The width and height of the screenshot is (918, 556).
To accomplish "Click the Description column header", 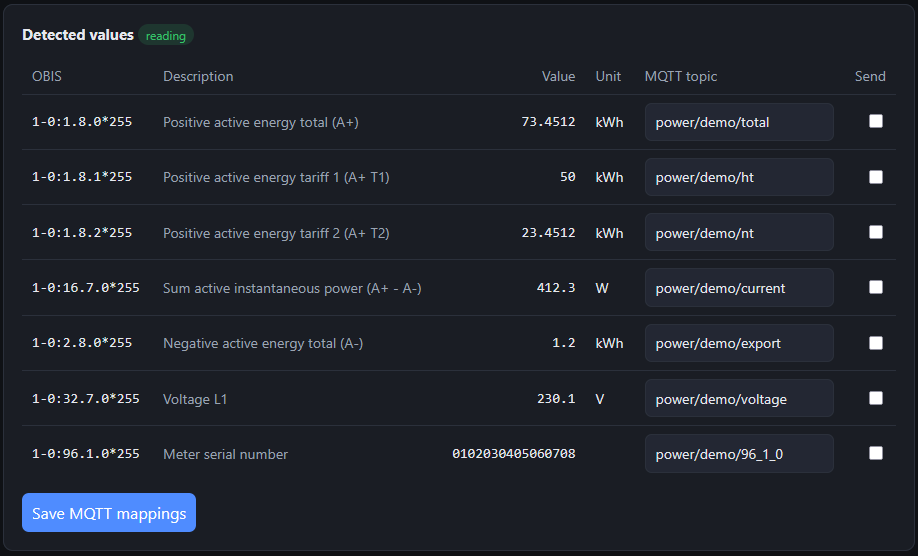I will click(198, 76).
